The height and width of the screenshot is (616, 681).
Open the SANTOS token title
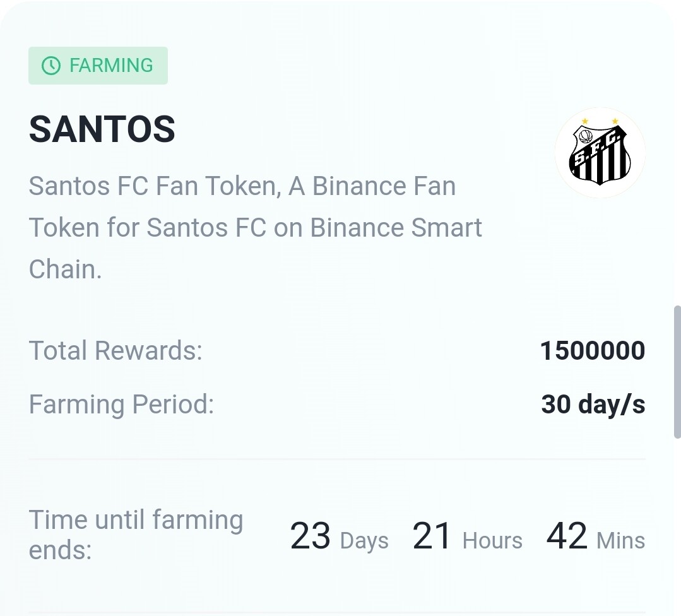[x=102, y=129]
